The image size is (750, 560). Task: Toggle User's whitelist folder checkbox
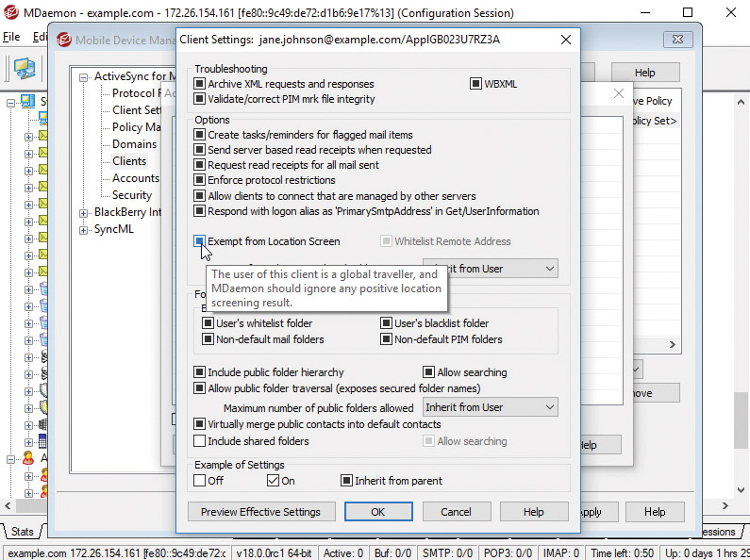(208, 323)
